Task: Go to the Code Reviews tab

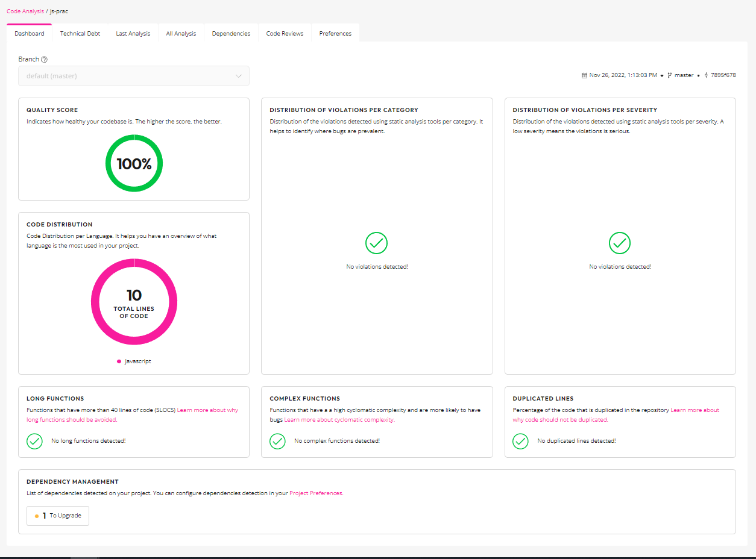Action: pyautogui.click(x=285, y=34)
